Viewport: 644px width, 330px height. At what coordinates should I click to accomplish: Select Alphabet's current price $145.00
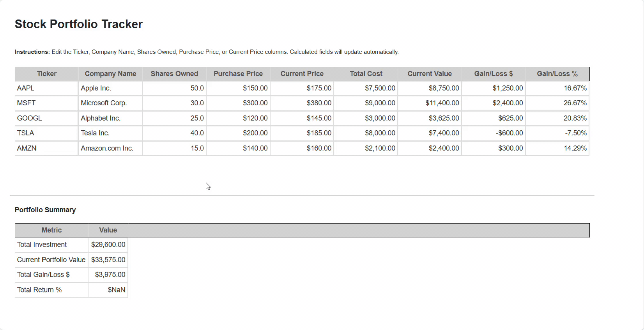click(x=302, y=118)
